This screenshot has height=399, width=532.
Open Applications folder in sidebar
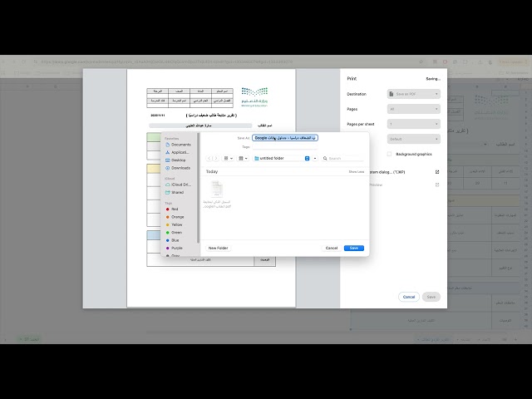click(177, 152)
